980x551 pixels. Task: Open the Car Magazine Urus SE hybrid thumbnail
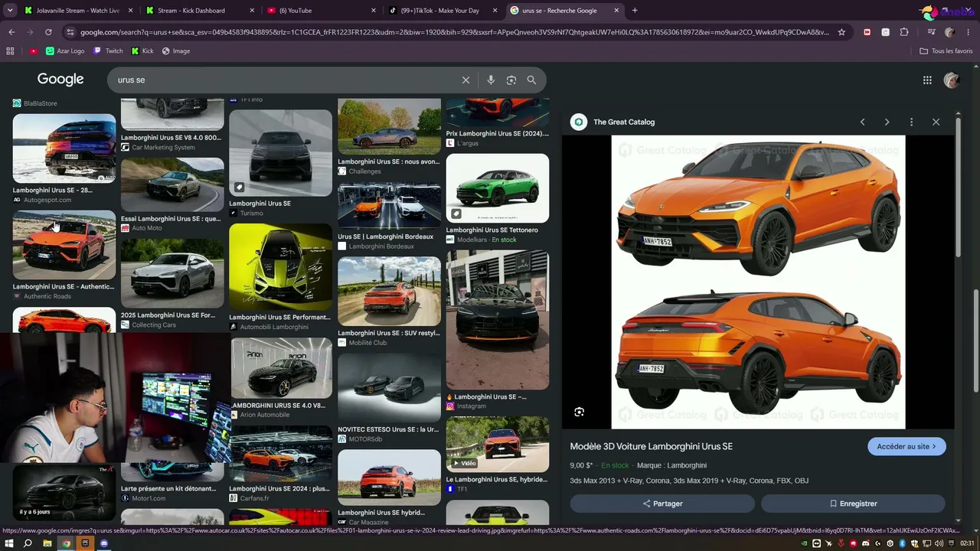pos(389,477)
